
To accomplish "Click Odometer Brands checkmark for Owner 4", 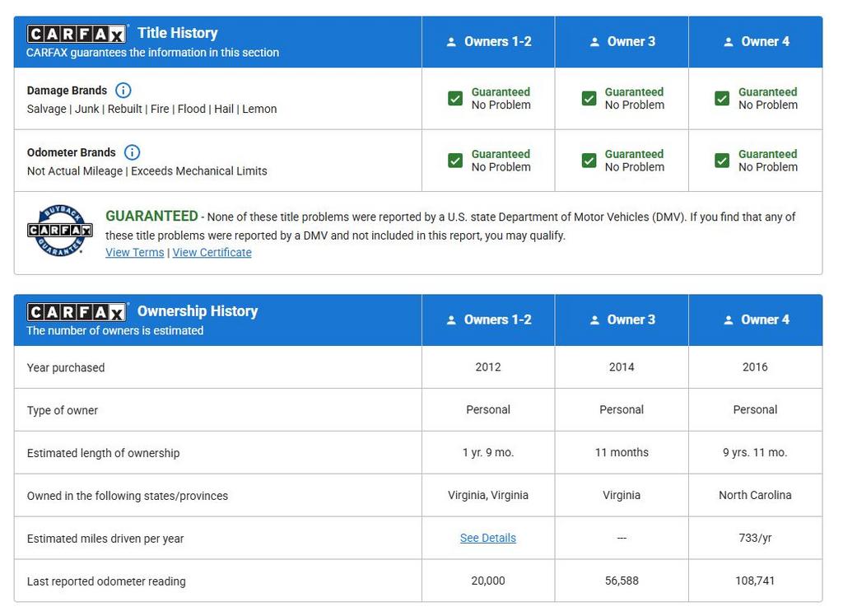I will pyautogui.click(x=722, y=161).
